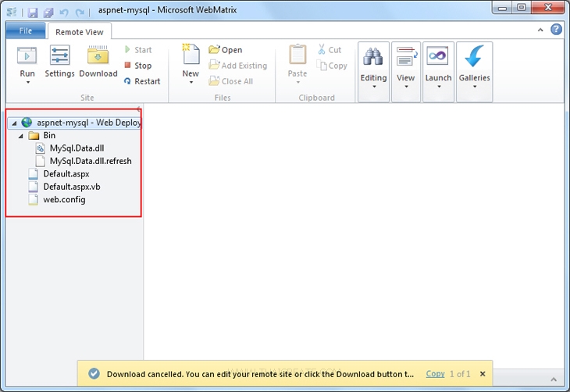Click Add Existing file
Viewport: 570px width, 392px height.
pyautogui.click(x=237, y=66)
